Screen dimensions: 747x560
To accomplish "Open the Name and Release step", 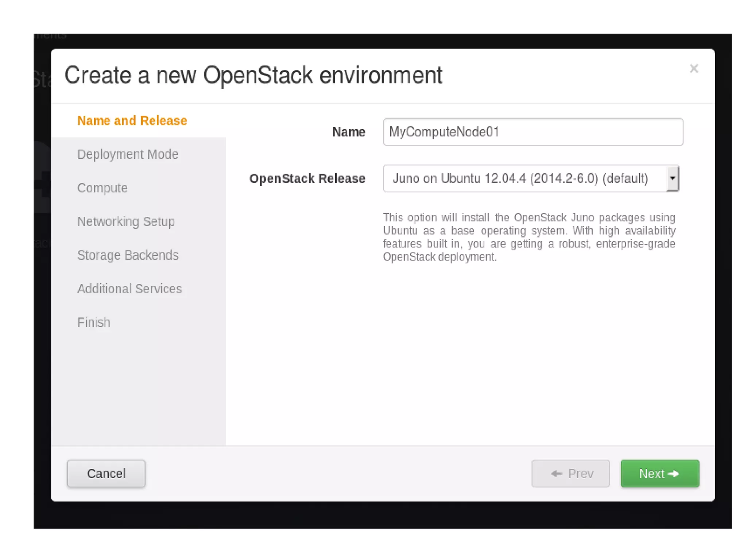I will click(132, 121).
